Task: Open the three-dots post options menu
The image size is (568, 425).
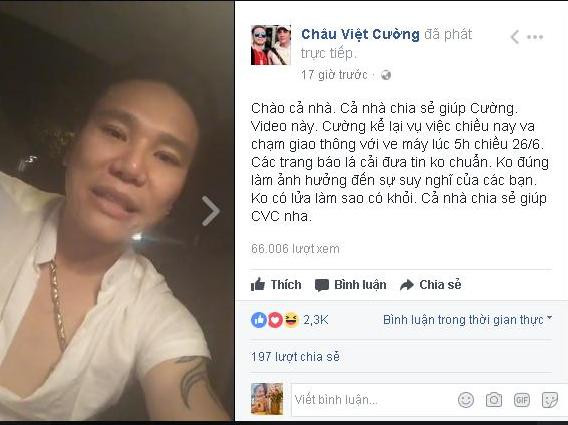Action: (x=535, y=37)
